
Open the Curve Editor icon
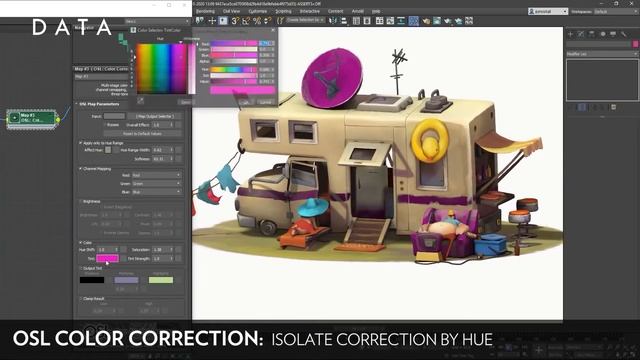click(390, 20)
